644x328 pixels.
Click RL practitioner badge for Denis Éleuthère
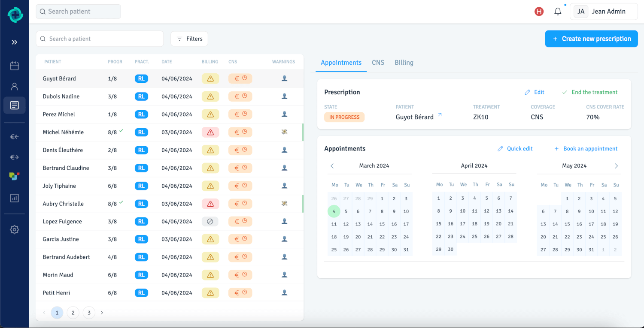click(141, 150)
